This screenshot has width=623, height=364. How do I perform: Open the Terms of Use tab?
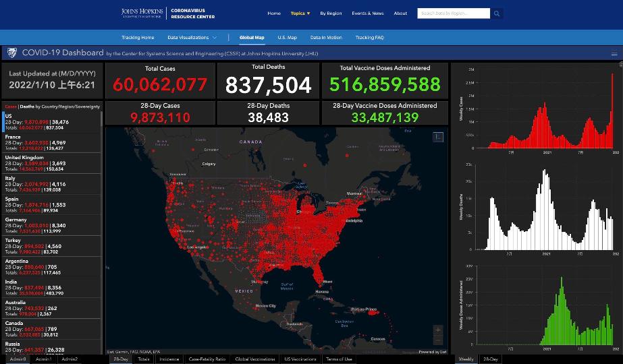pyautogui.click(x=339, y=359)
